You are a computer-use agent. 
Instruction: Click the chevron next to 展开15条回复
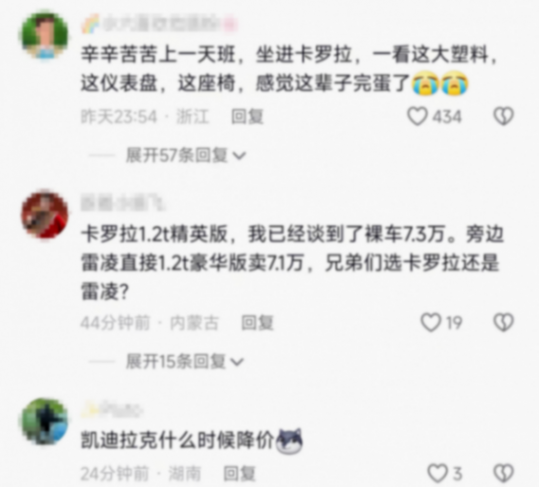point(237,362)
